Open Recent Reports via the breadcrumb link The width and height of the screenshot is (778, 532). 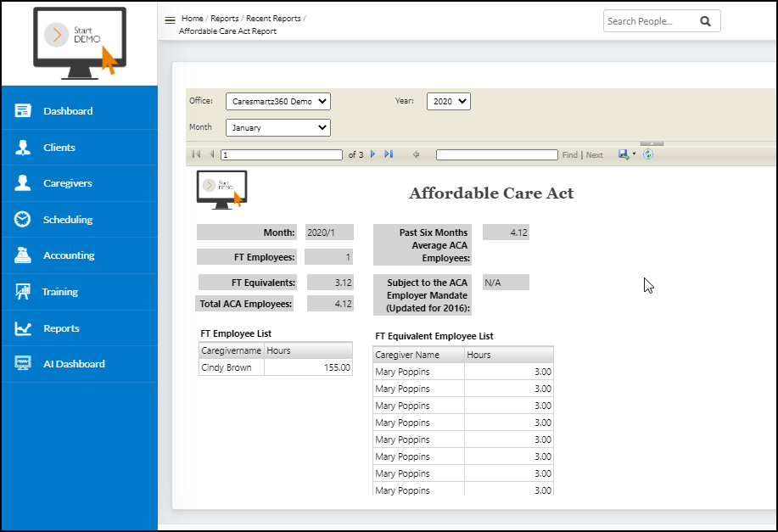[x=271, y=17]
